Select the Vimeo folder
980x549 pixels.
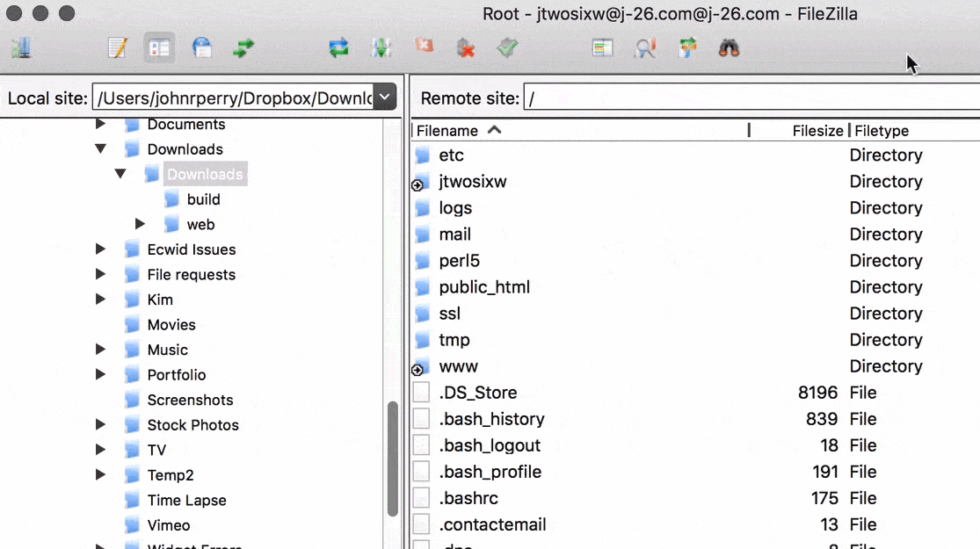pos(169,525)
